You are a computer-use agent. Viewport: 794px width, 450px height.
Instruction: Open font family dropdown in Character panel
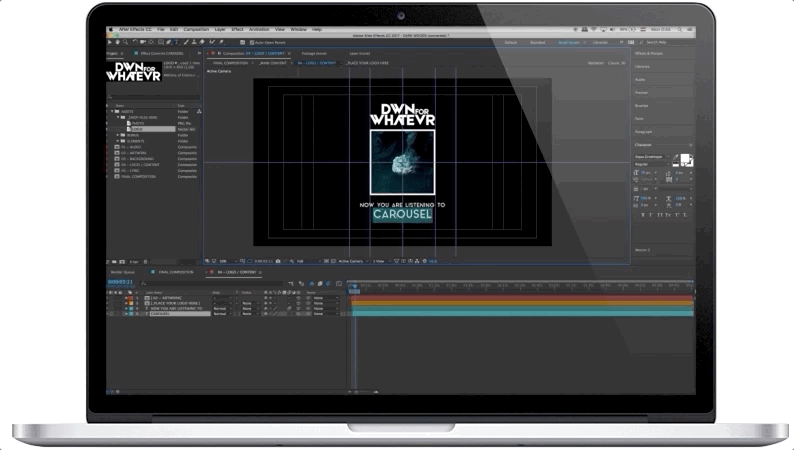point(652,157)
